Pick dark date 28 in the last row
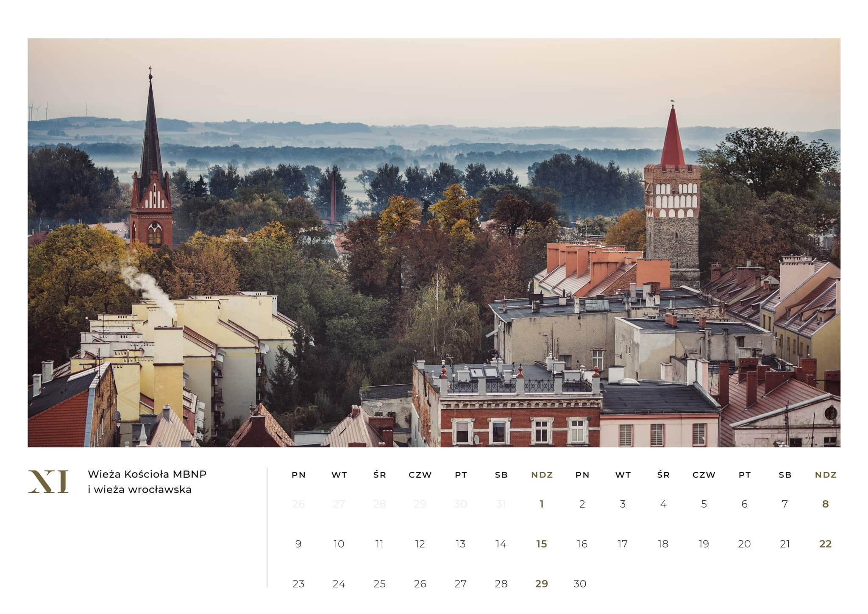Image resolution: width=868 pixels, height=614 pixels. [x=501, y=584]
